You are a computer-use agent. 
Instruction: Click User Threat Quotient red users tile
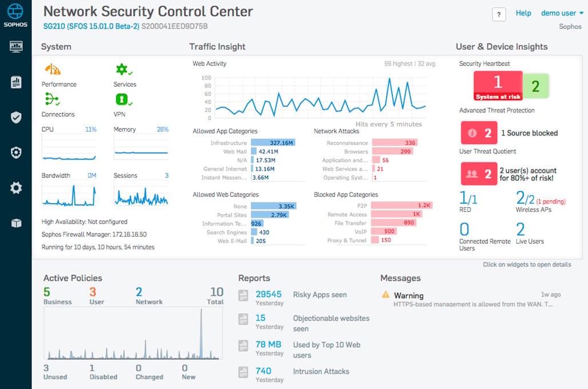[x=479, y=174]
